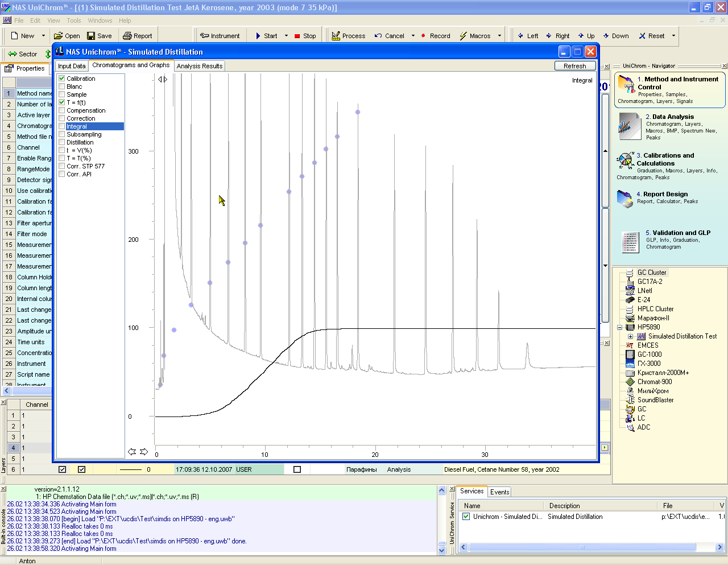
Task: Select the HPLC Cluster tree item
Action: tap(655, 309)
